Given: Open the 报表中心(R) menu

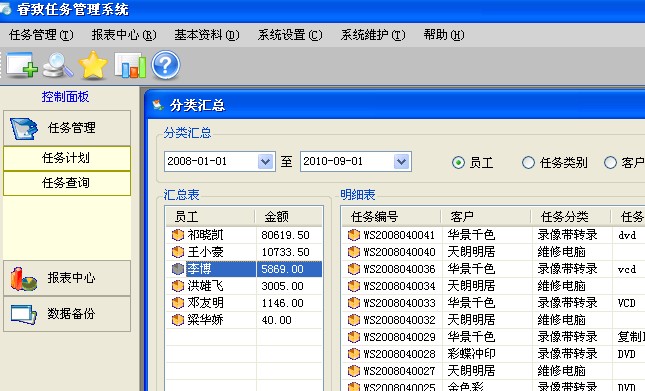Looking at the screenshot, I should (124, 35).
